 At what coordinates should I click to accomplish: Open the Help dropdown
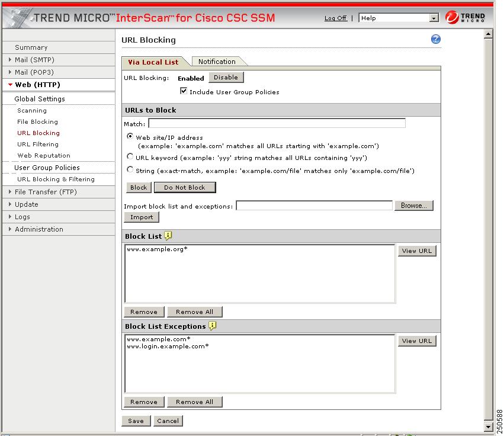point(399,18)
